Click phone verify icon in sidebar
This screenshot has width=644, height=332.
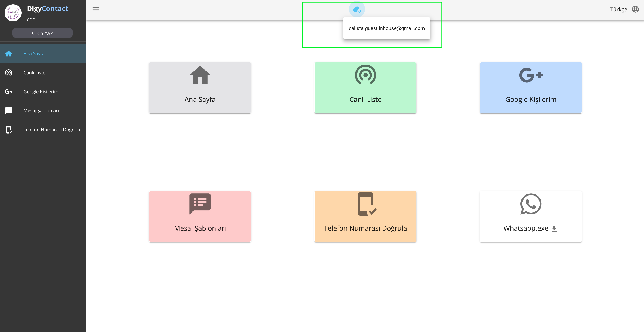(8, 130)
